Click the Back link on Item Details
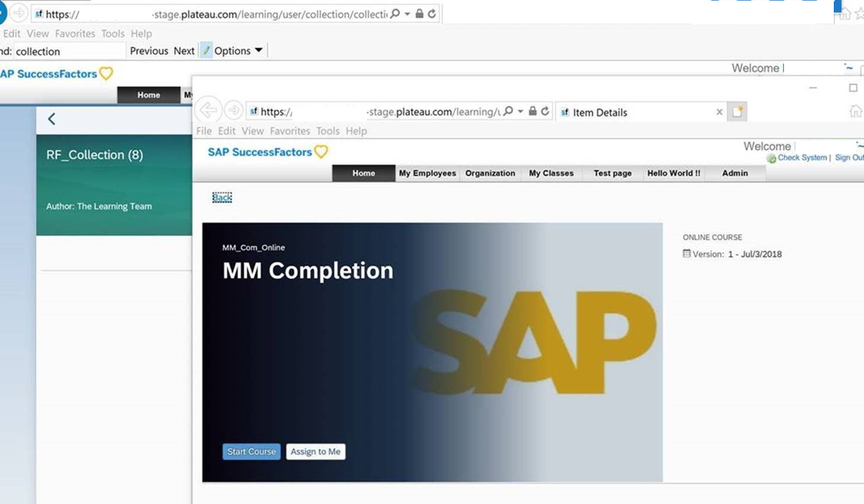 click(222, 197)
